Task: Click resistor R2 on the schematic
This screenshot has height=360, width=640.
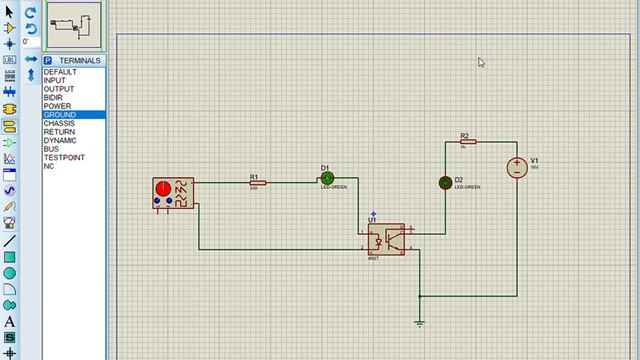Action: pyautogui.click(x=468, y=142)
